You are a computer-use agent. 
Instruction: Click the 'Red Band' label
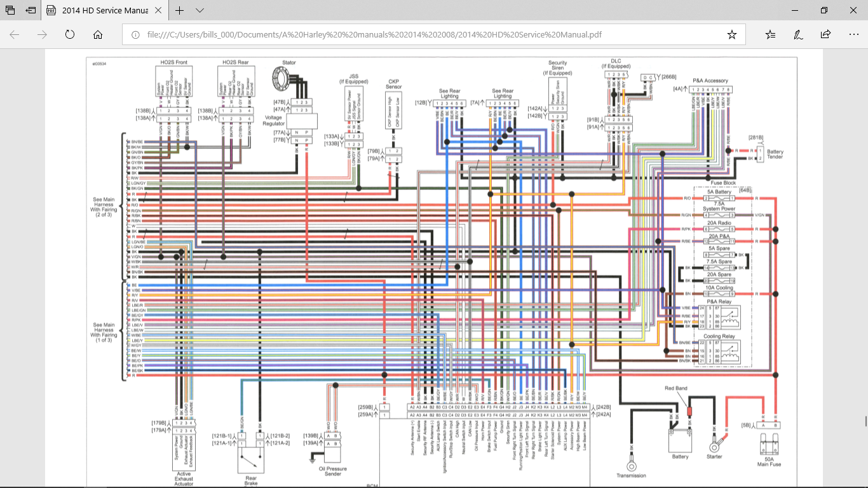click(675, 388)
